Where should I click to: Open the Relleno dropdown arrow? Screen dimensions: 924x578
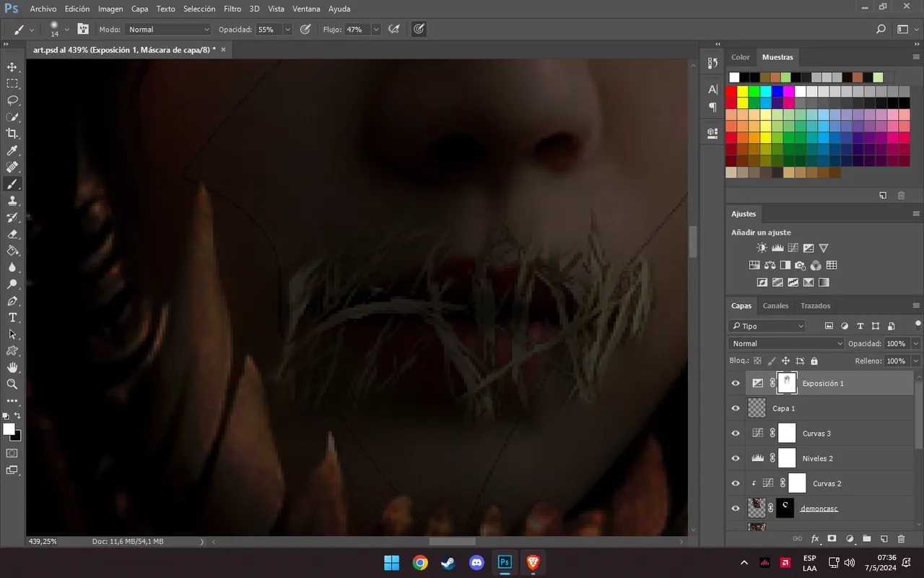(x=916, y=361)
